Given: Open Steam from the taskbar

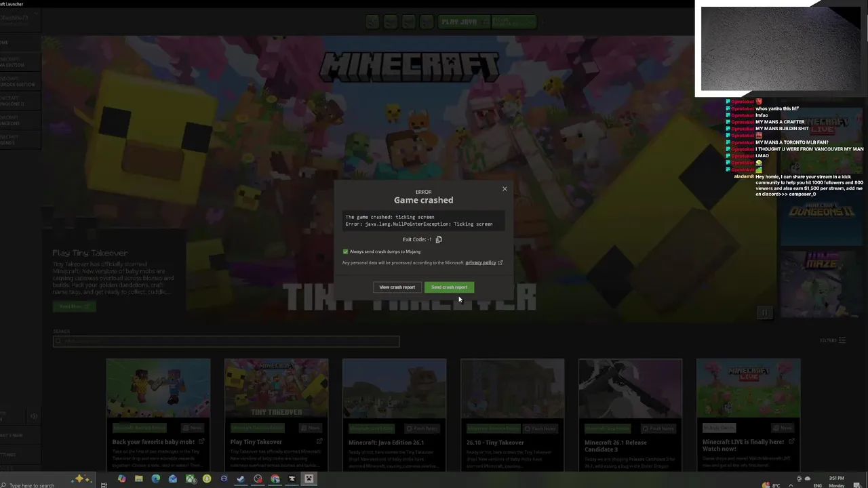Looking at the screenshot, I should coord(240,479).
